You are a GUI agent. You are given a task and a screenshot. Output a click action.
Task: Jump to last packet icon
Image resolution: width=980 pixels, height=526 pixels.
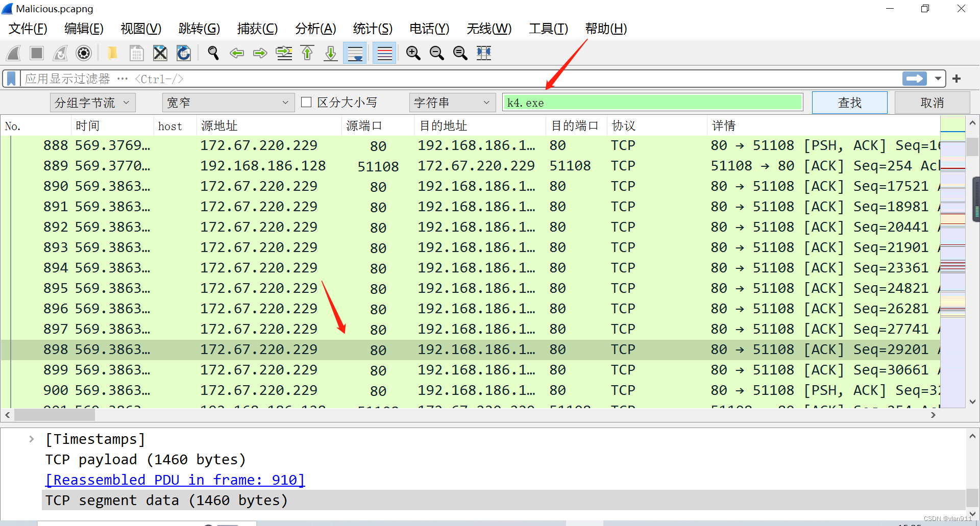pos(331,53)
